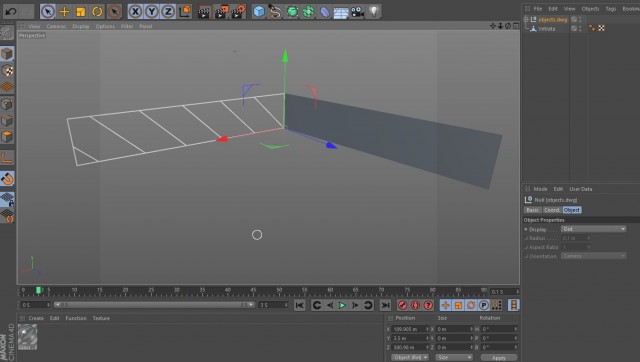Switch to Points mode in sidebar
This screenshot has height=362, width=640.
tap(7, 104)
